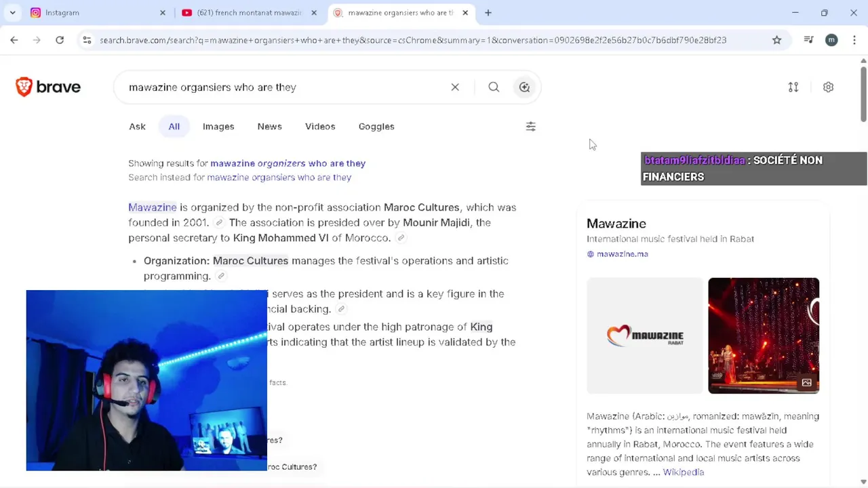Open the Ask tab
The width and height of the screenshot is (868, 488).
137,126
